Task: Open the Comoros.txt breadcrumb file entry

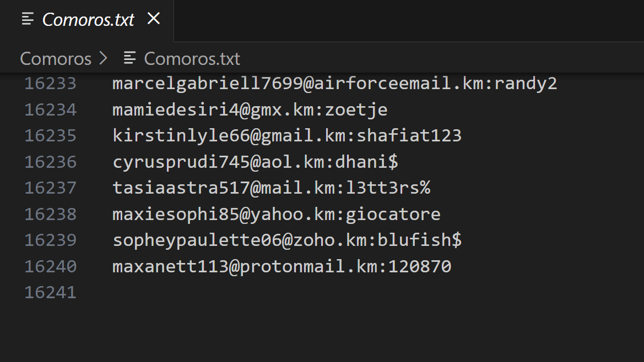Action: coord(192,58)
